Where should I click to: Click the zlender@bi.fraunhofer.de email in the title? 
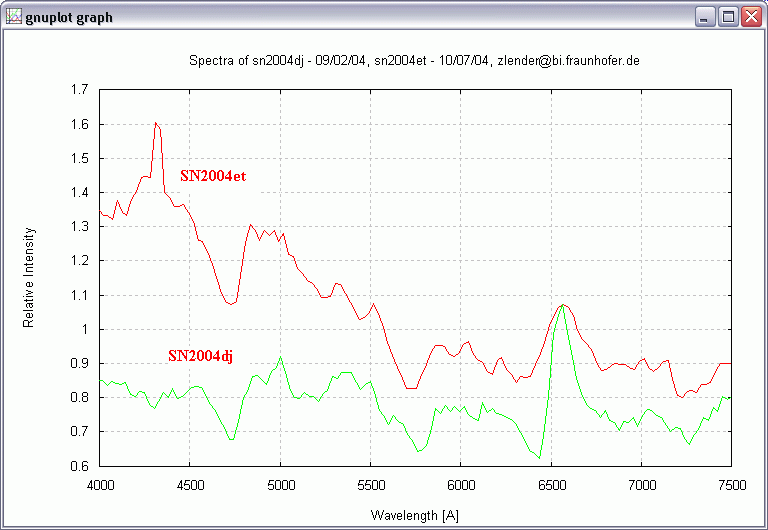tap(570, 61)
